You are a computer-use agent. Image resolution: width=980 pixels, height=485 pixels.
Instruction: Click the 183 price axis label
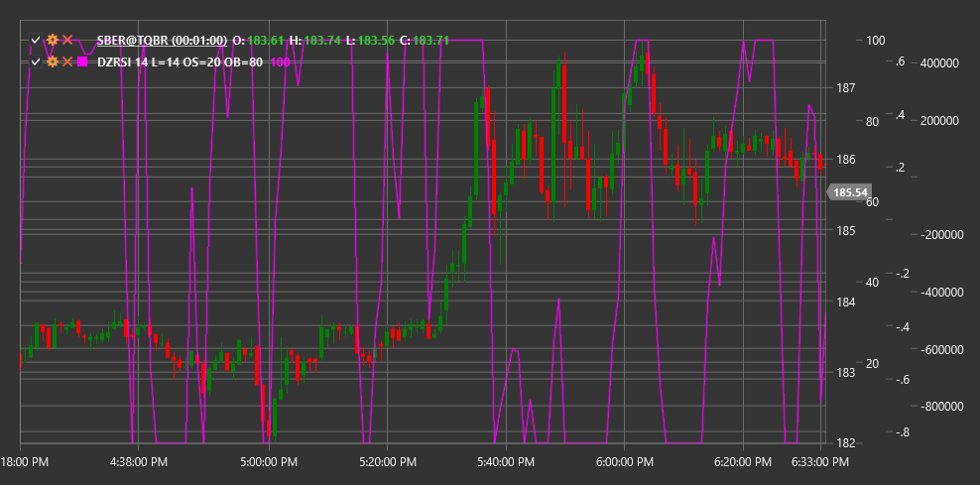[845, 373]
